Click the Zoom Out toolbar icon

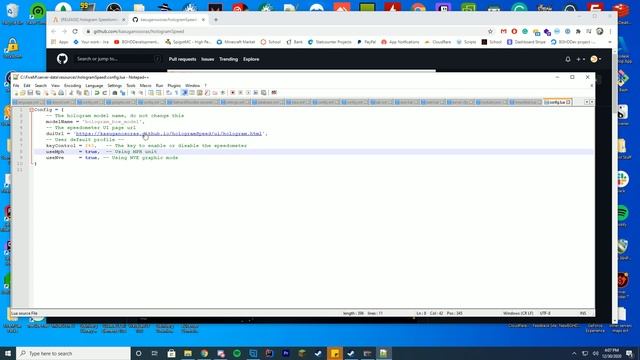click(x=141, y=93)
